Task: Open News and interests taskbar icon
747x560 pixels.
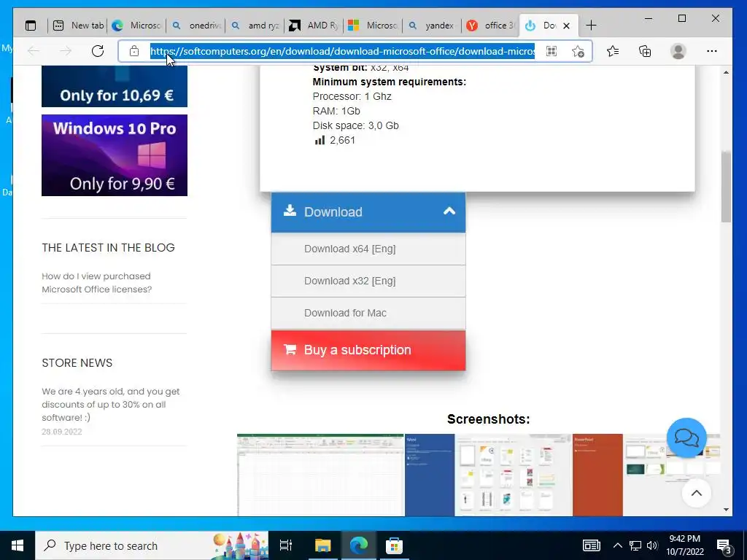Action: [x=591, y=545]
